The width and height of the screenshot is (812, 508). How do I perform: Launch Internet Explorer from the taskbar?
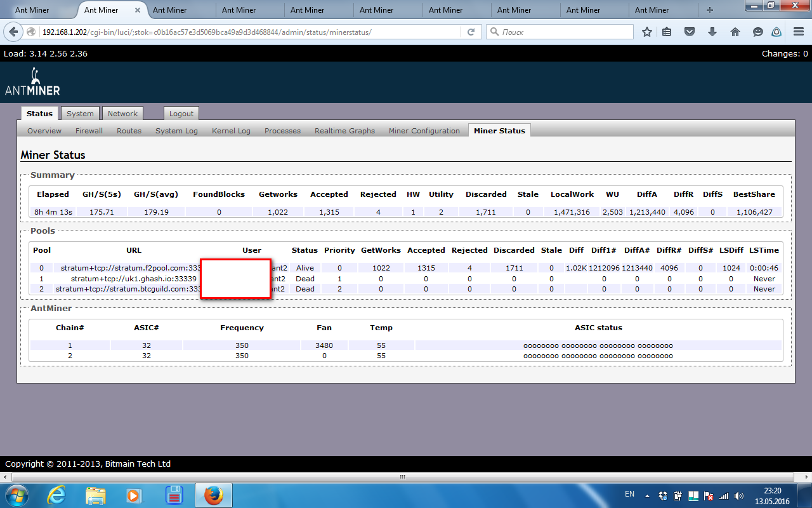[x=56, y=495]
